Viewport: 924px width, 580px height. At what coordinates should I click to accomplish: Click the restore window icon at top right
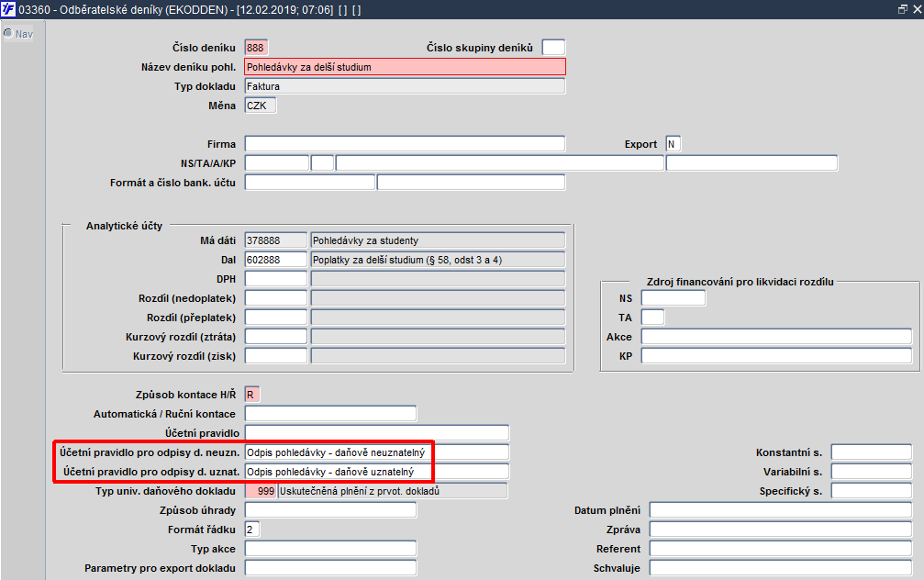[902, 9]
